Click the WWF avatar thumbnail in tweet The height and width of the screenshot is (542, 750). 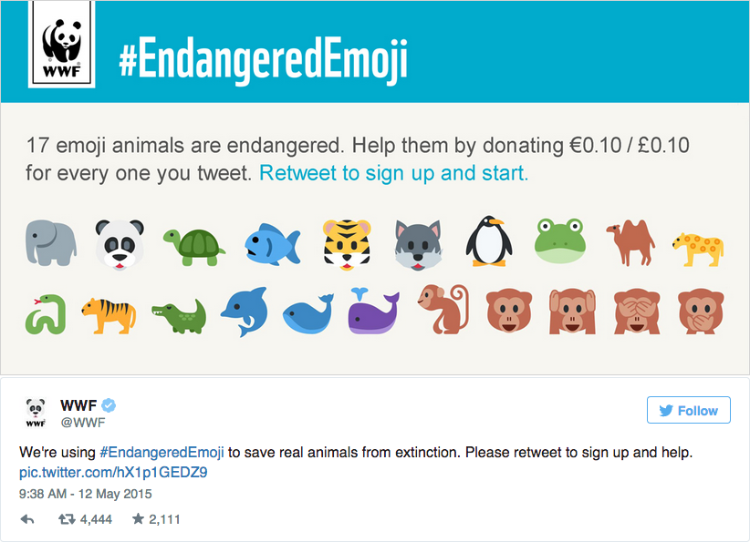pos(35,413)
